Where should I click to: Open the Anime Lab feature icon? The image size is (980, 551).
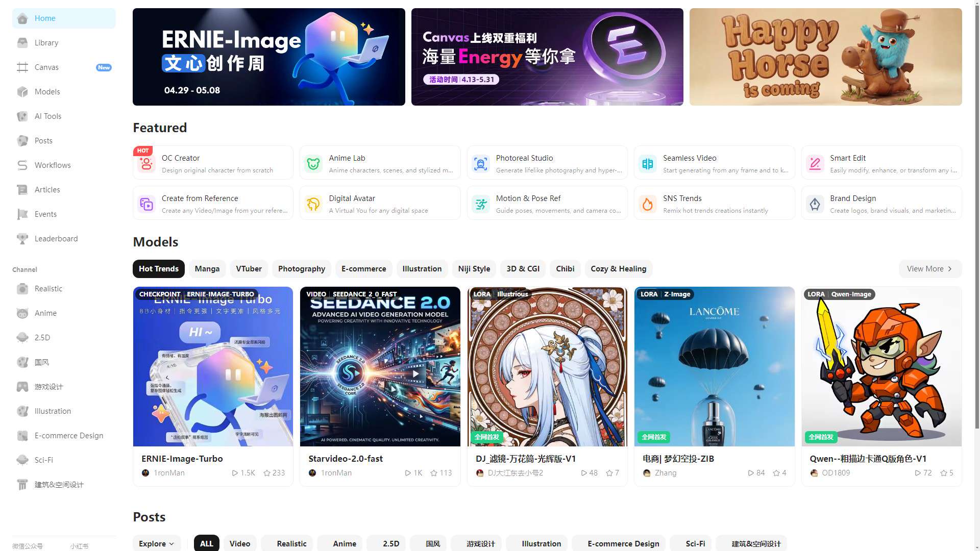point(313,164)
